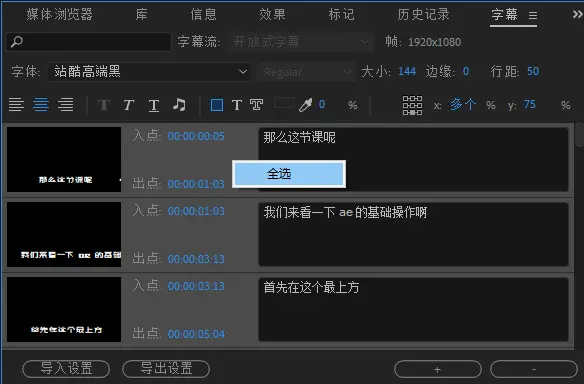Choose 全选 from context menu
Image resolution: width=584 pixels, height=384 pixels.
pyautogui.click(x=289, y=174)
